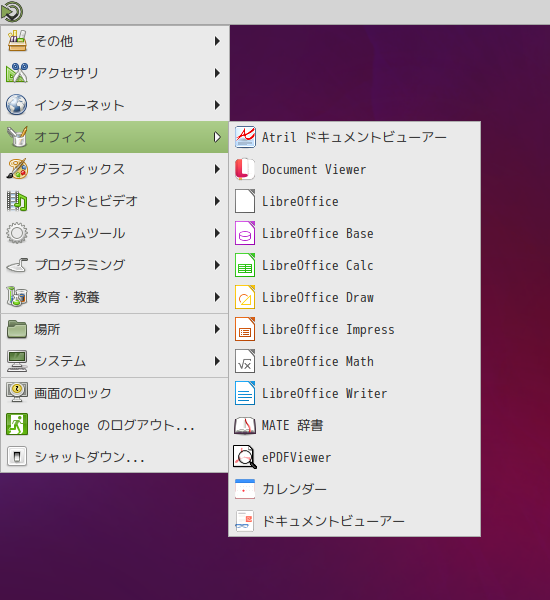Click the シャットダウン power icon
550x600 pixels.
(17, 457)
